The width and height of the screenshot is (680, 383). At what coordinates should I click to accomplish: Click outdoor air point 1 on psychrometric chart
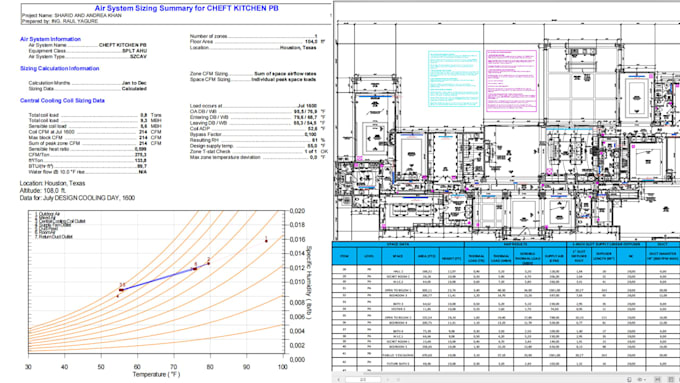[x=266, y=241]
